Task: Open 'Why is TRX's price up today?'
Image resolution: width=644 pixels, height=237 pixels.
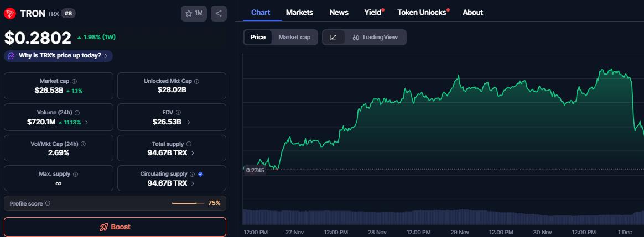Action: point(59,56)
